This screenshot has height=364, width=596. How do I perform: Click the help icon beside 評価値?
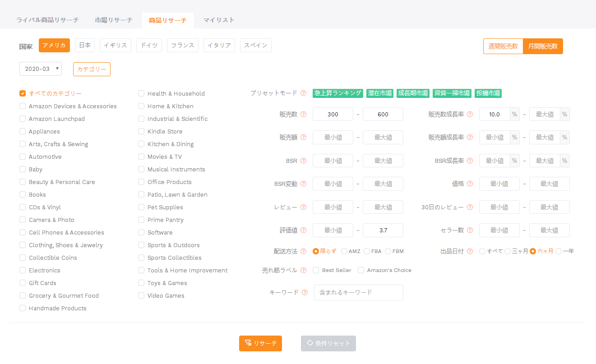point(303,230)
